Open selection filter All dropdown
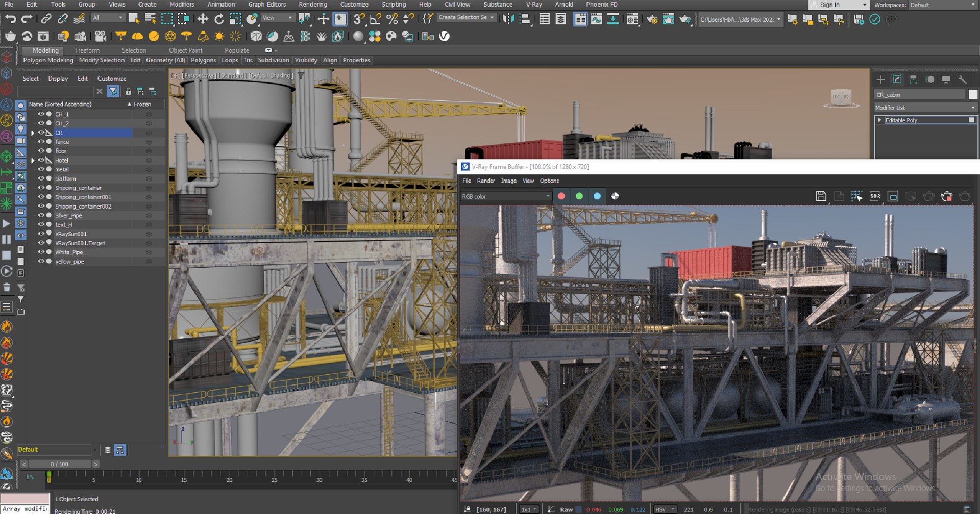980x514 pixels. click(x=108, y=18)
